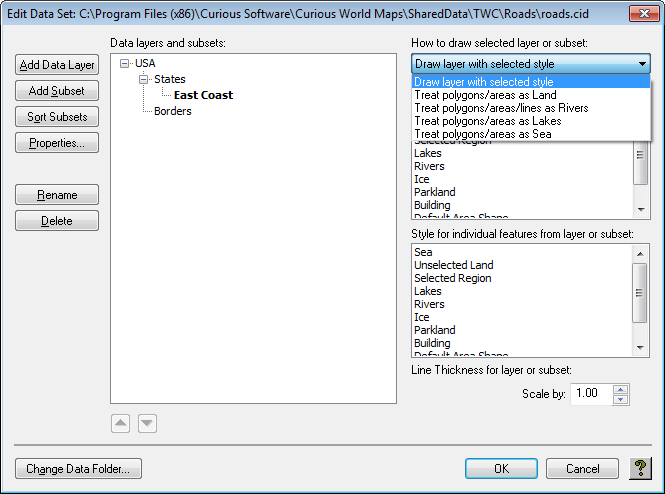Open the Properties dialog
This screenshot has width=665, height=494.
tap(57, 143)
